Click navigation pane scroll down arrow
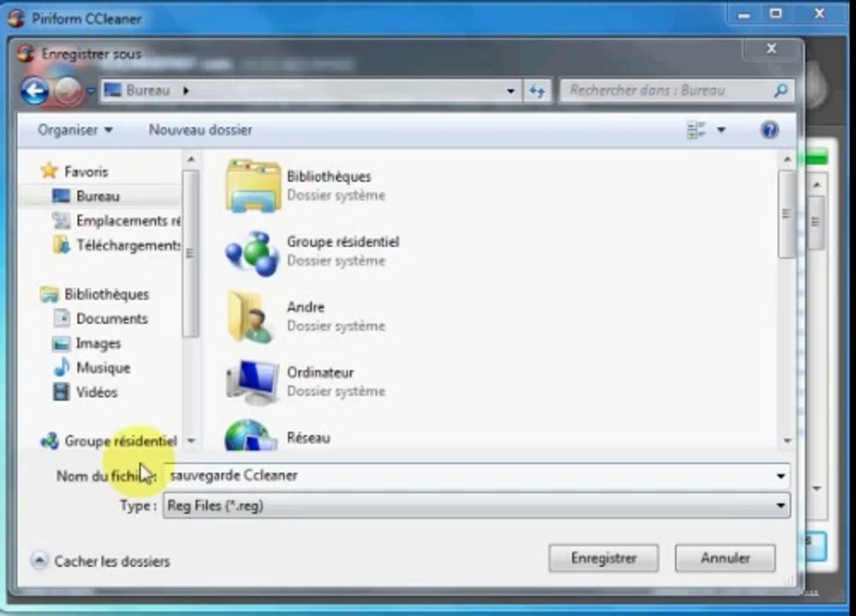856x616 pixels. (x=191, y=441)
